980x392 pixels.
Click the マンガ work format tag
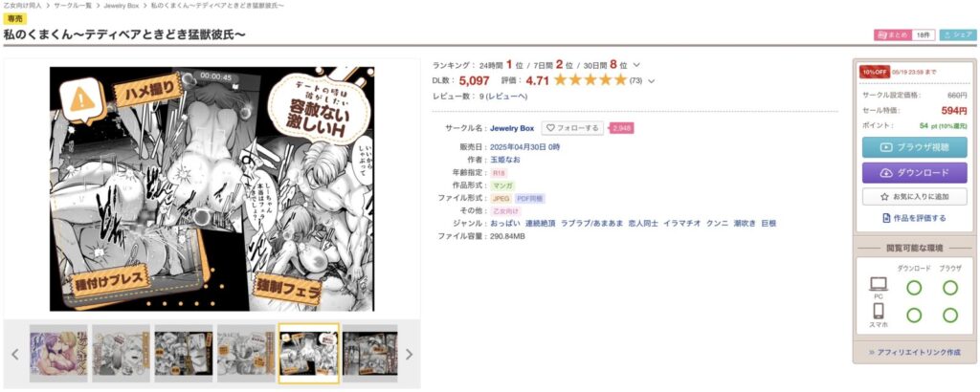click(x=502, y=185)
